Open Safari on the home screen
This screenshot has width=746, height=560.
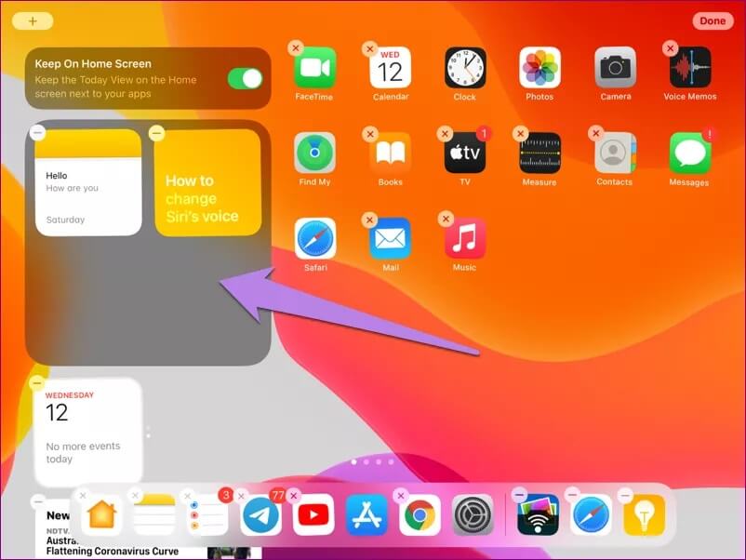click(315, 238)
